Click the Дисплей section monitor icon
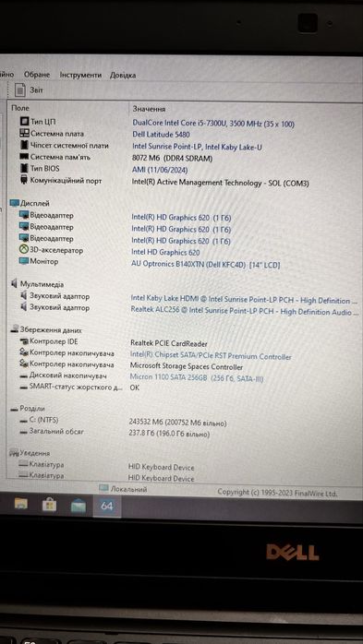The width and height of the screenshot is (363, 644). pos(15,203)
